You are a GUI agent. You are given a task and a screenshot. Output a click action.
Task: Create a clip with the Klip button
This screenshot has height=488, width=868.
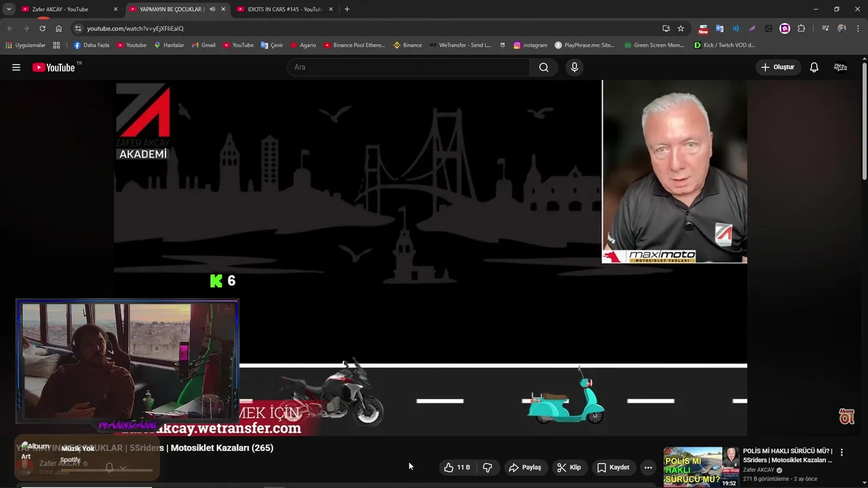click(x=569, y=467)
